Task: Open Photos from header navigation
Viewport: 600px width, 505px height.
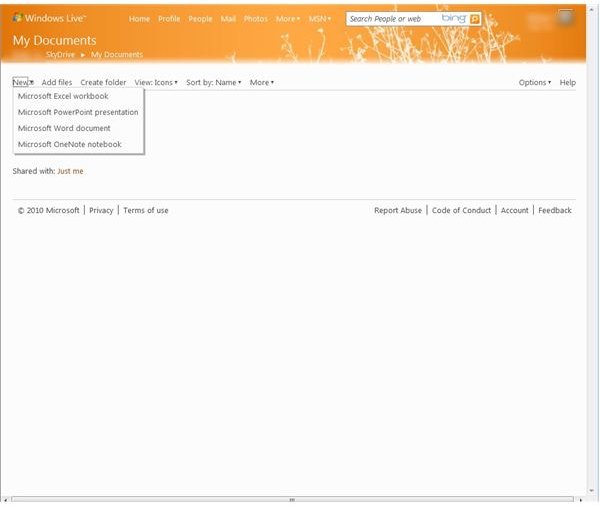Action: [x=256, y=19]
